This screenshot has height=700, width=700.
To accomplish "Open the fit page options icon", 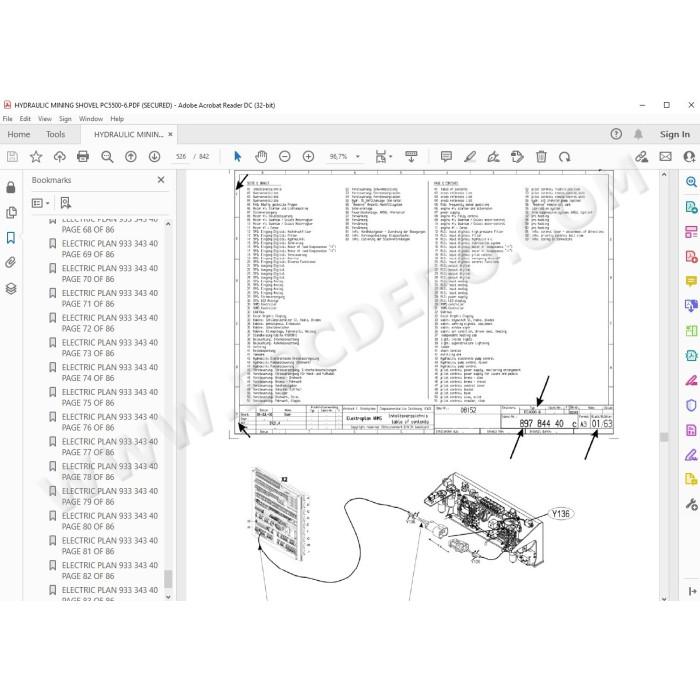I will (383, 157).
